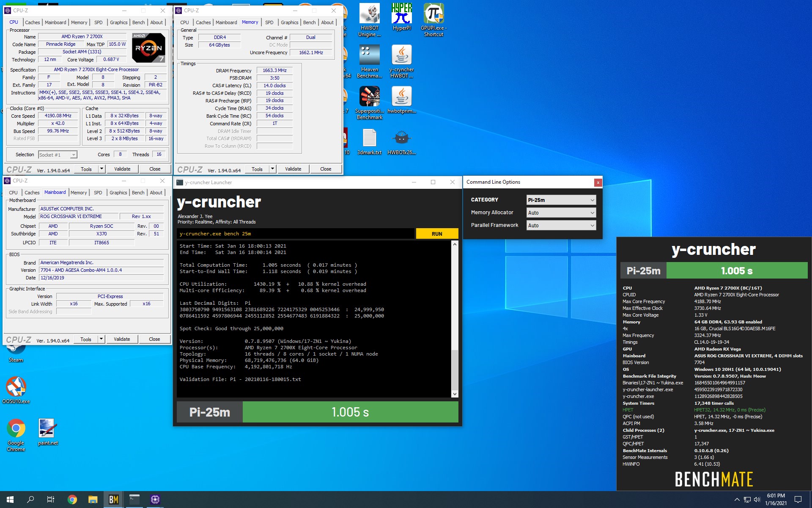Image resolution: width=812 pixels, height=508 pixels.
Task: Click Core Speed value 4190.08 MHz
Action: [x=58, y=116]
